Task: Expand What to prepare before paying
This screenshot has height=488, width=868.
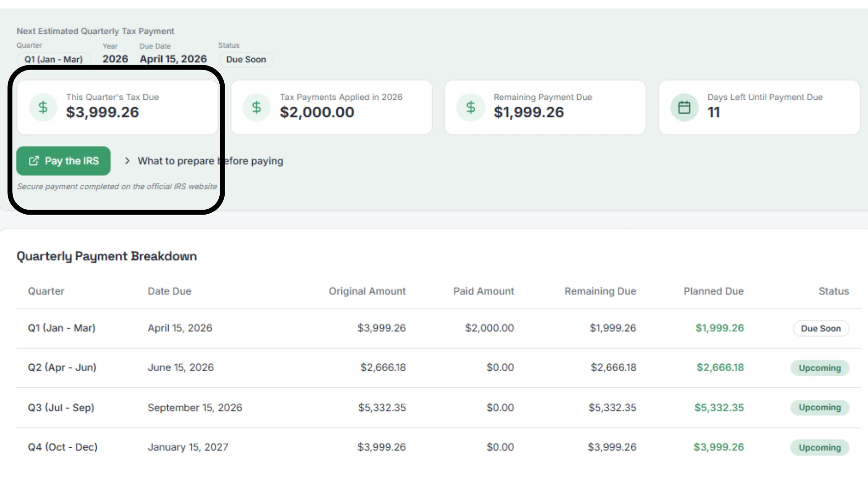Action: pyautogui.click(x=204, y=161)
